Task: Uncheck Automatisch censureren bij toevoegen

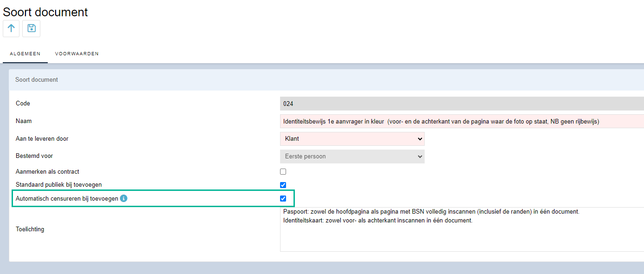Action: coord(283,198)
